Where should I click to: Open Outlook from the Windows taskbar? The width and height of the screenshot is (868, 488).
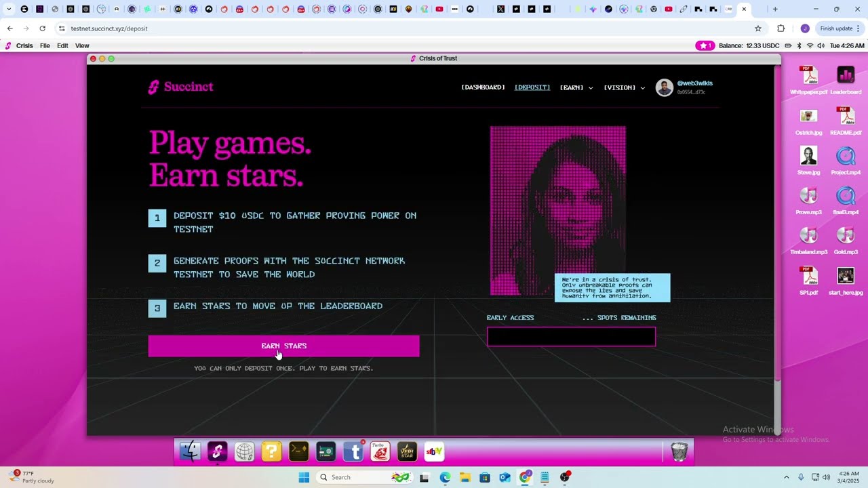click(x=505, y=477)
